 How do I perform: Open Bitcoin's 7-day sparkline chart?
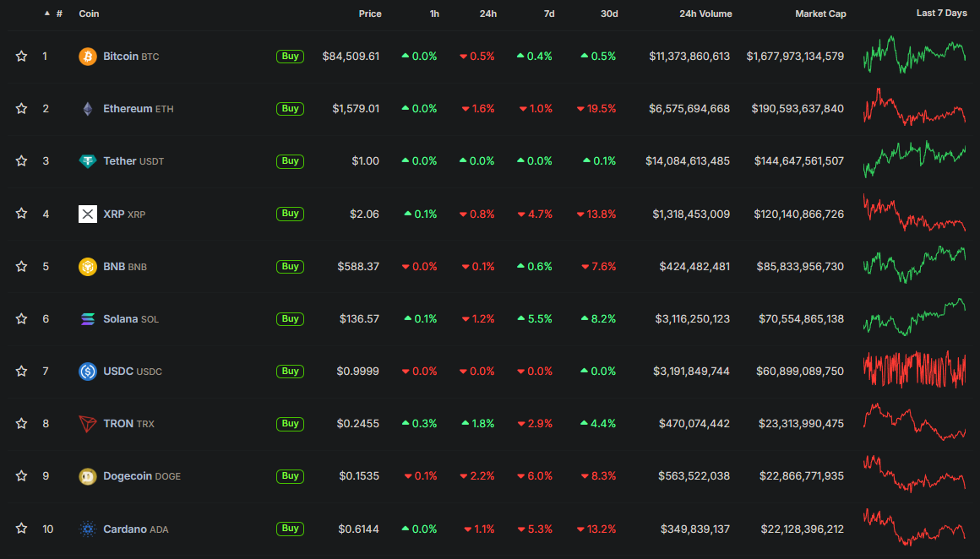pyautogui.click(x=915, y=56)
